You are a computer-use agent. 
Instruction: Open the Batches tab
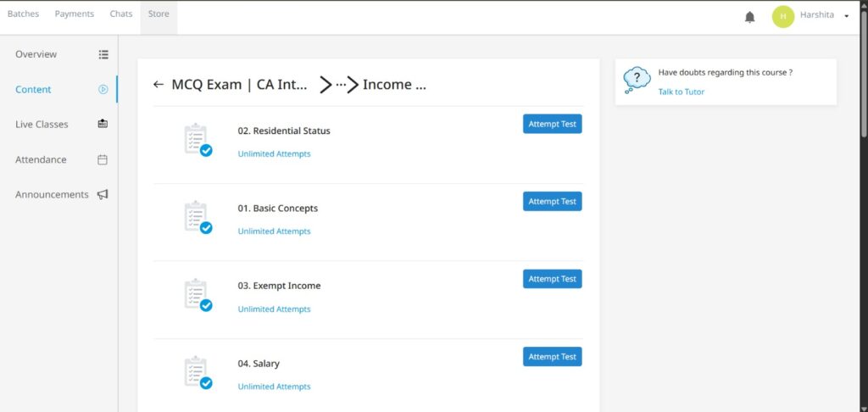pyautogui.click(x=24, y=14)
